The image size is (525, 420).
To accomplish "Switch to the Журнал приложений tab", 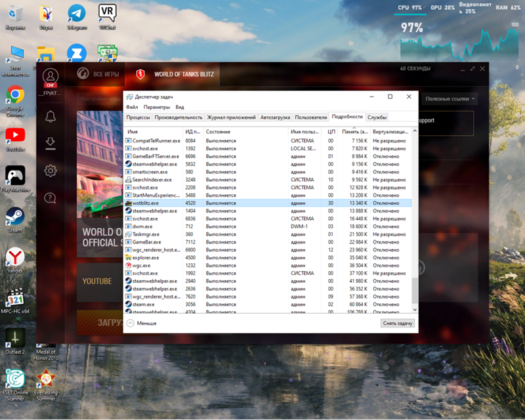I will [x=231, y=117].
